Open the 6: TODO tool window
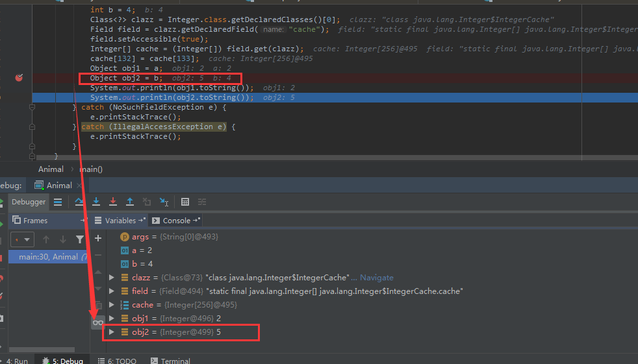The image size is (638, 364). (x=117, y=361)
